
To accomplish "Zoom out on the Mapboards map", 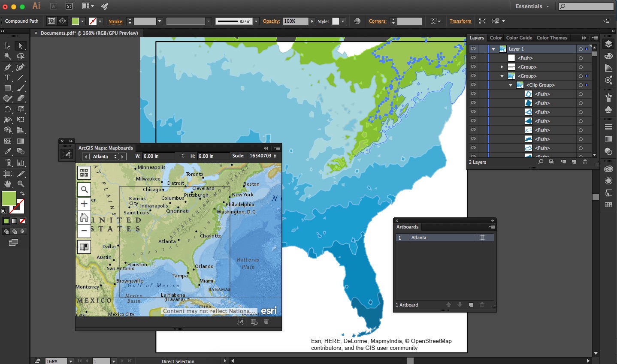I will point(84,231).
